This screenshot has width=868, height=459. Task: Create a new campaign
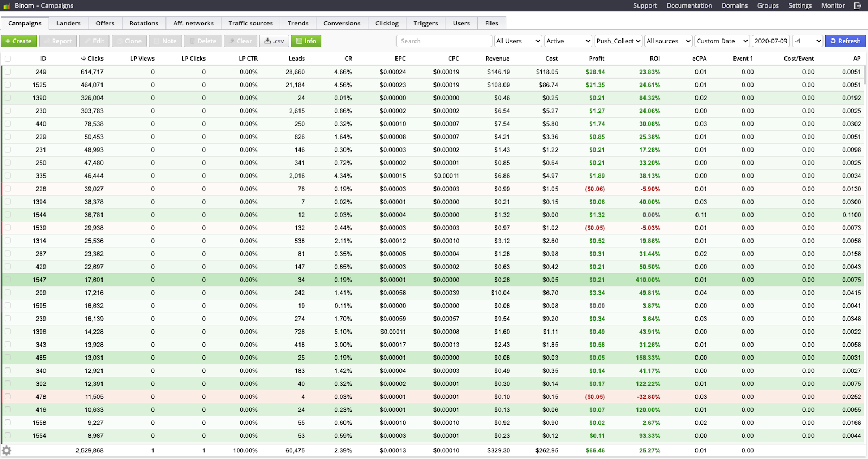pos(18,41)
